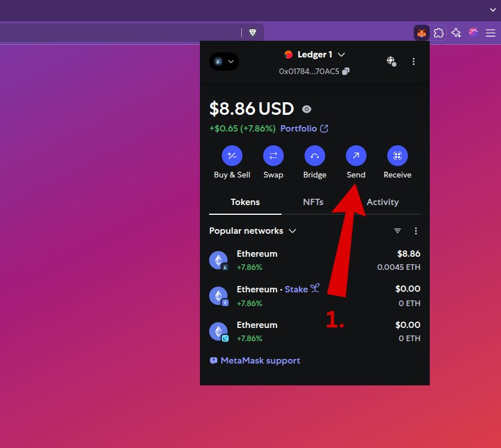The image size is (501, 448).
Task: Click the Brave Shields lion icon
Action: pyautogui.click(x=252, y=32)
